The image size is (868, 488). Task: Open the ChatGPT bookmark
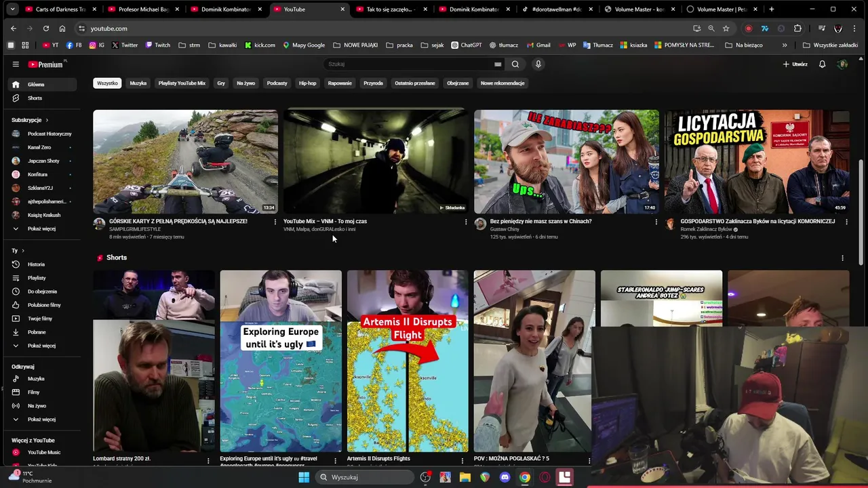pos(467,45)
